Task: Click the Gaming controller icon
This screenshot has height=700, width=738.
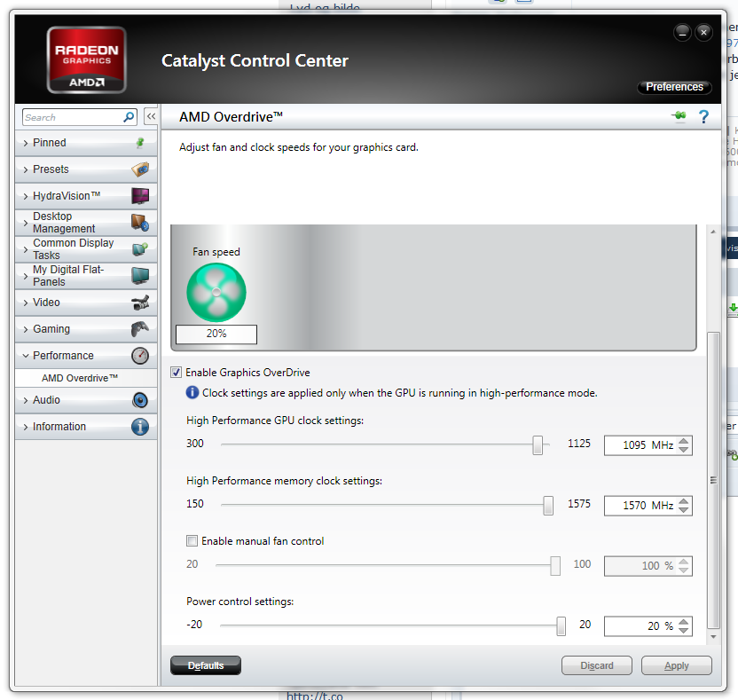Action: 140,329
